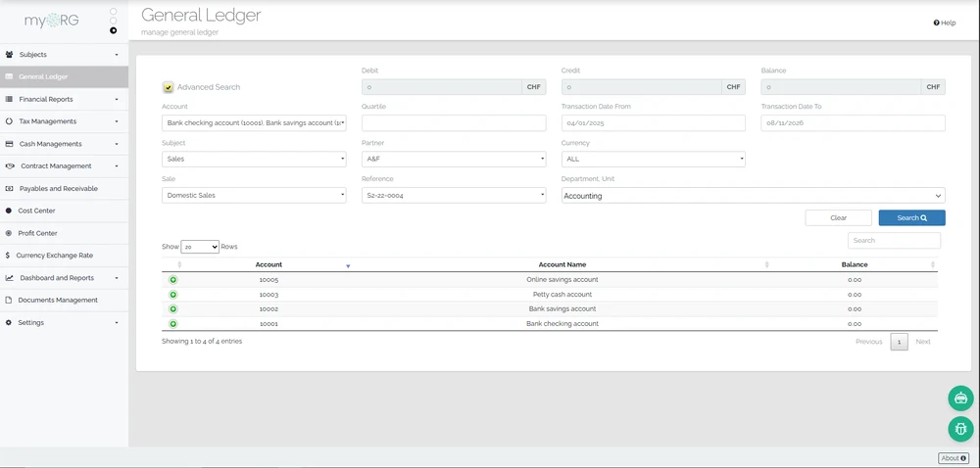Select page 1 in pagination
The height and width of the screenshot is (468, 980).
coord(900,342)
